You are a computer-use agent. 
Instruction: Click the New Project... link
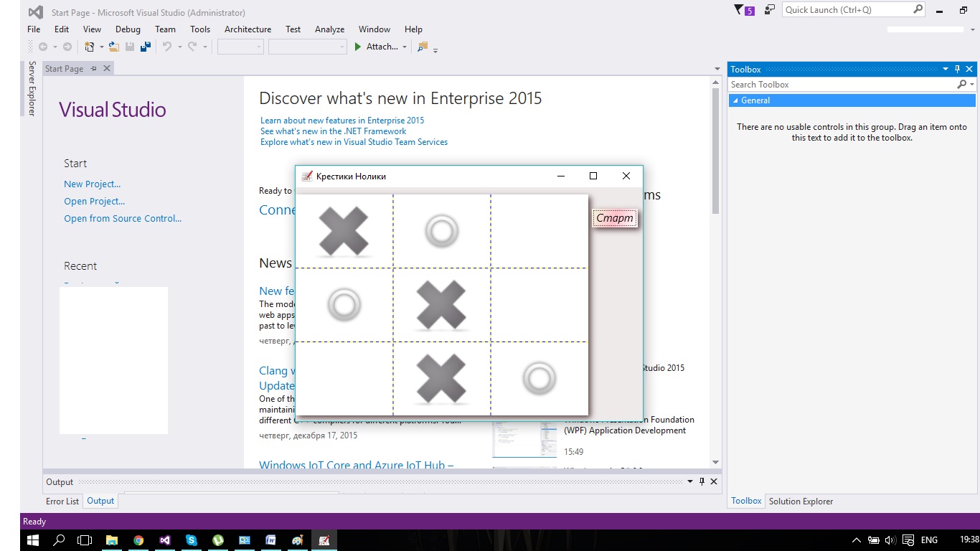pyautogui.click(x=93, y=184)
